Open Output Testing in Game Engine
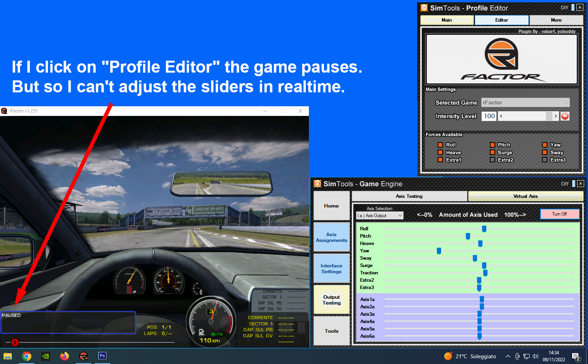This screenshot has width=588, height=364. tap(331, 300)
